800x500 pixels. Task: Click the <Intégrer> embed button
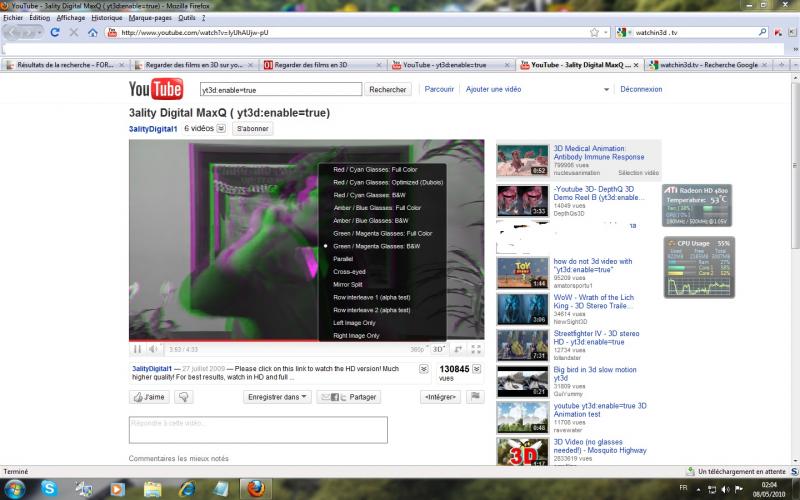click(x=440, y=397)
